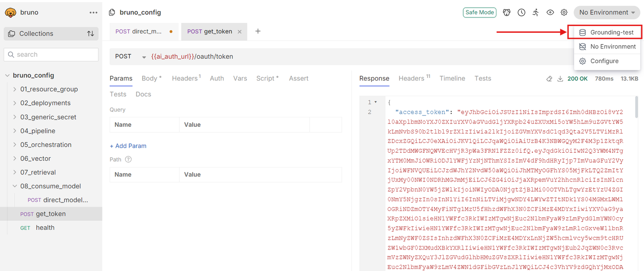Open the No Environment dropdown

[x=607, y=13]
